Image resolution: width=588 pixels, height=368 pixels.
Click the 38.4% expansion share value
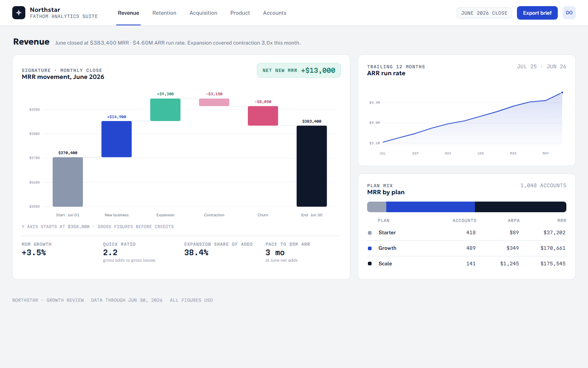coord(196,253)
